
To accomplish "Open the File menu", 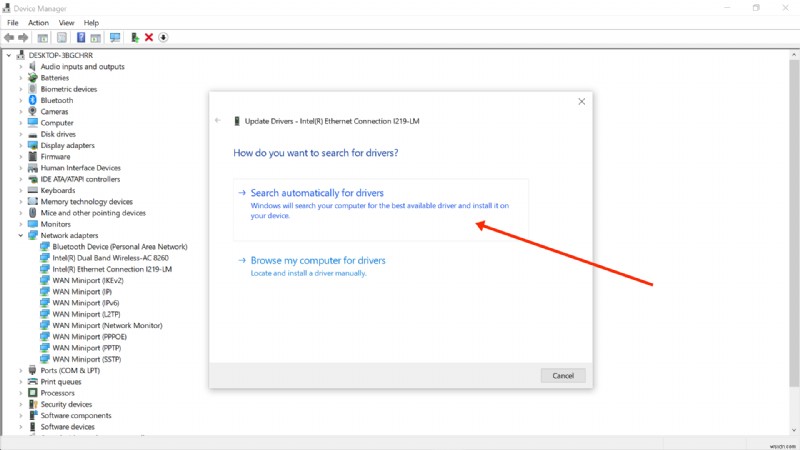I will pyautogui.click(x=13, y=23).
